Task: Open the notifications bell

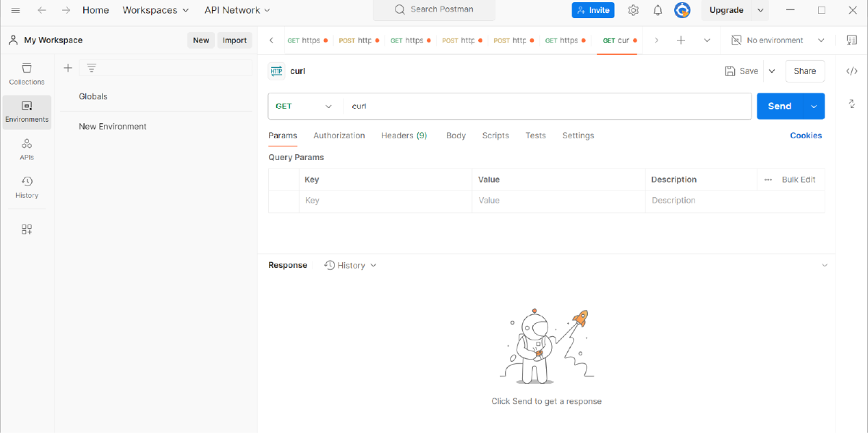Action: click(658, 10)
